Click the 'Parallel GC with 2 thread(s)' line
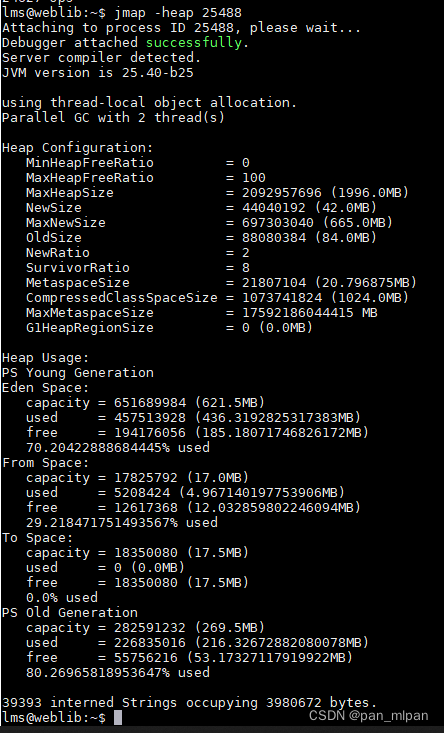The image size is (444, 733). click(113, 117)
